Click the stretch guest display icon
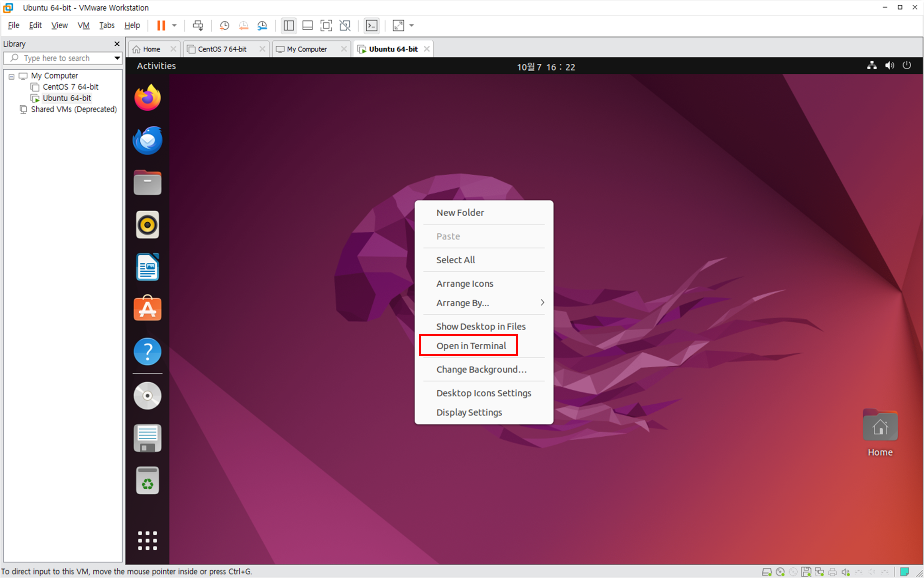The width and height of the screenshot is (924, 578). coord(398,25)
